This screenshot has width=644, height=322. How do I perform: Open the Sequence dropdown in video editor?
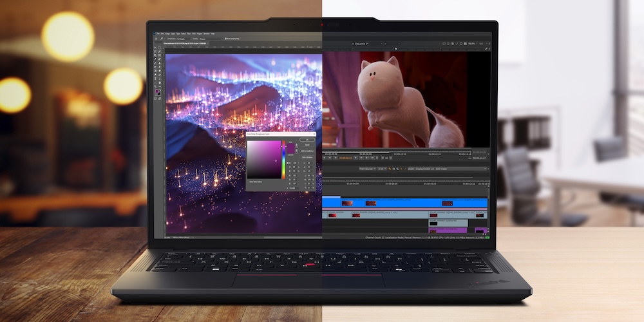click(368, 44)
